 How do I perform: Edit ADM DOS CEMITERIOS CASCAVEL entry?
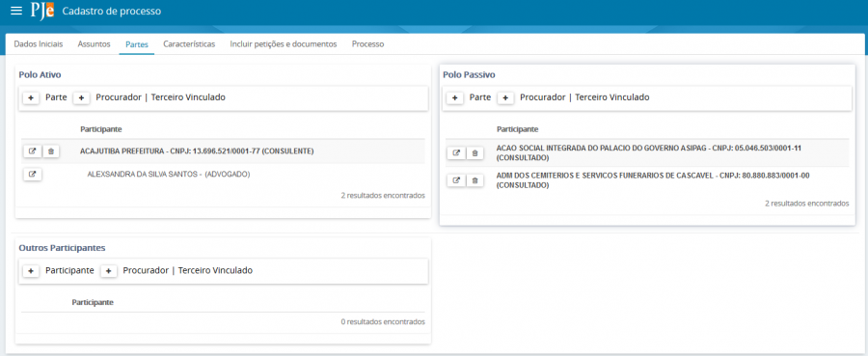click(x=456, y=180)
